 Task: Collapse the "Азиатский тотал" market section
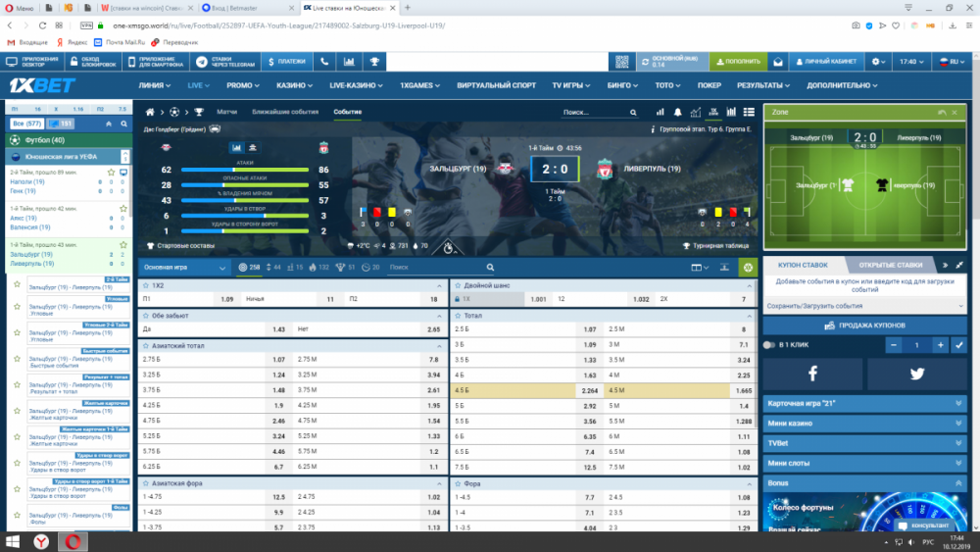coord(438,346)
